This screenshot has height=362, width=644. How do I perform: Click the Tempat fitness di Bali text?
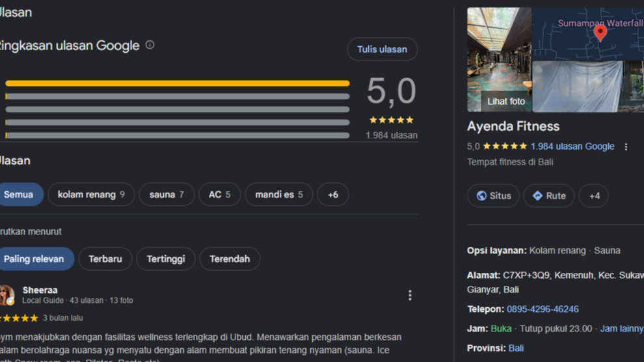coord(510,162)
